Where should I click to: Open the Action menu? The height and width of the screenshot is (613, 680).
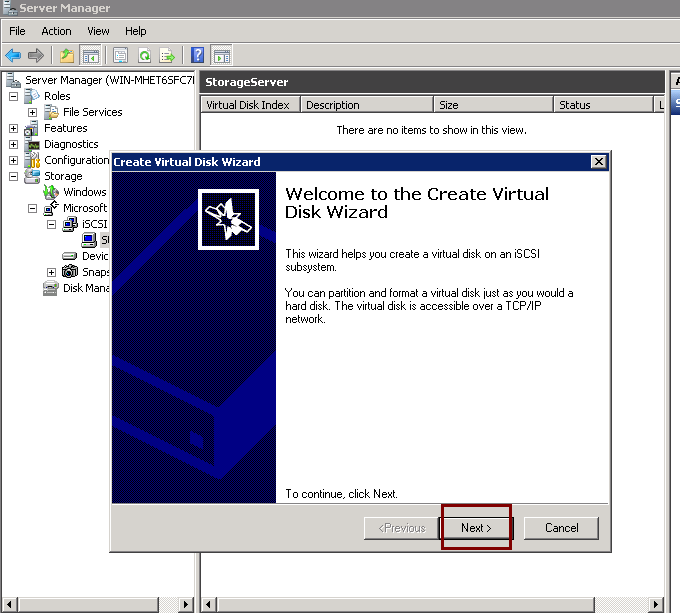[x=56, y=31]
